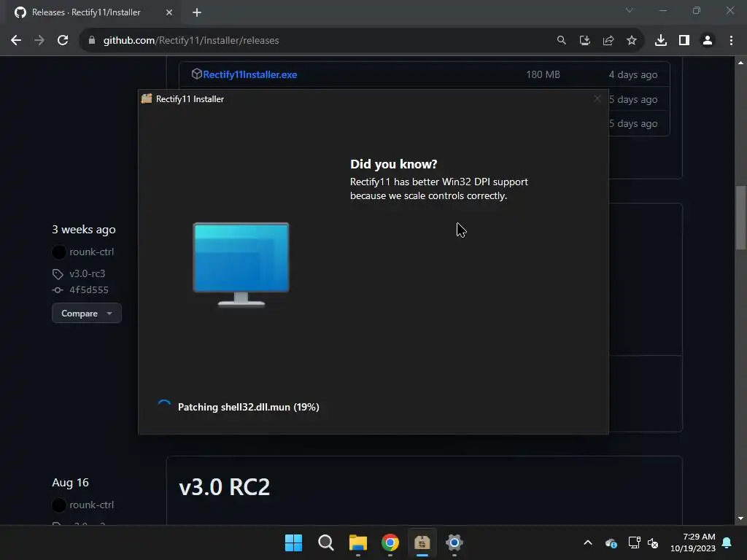This screenshot has height=560, width=747.
Task: Select the Releases · Rectify11/Installer tab
Action: (x=93, y=12)
